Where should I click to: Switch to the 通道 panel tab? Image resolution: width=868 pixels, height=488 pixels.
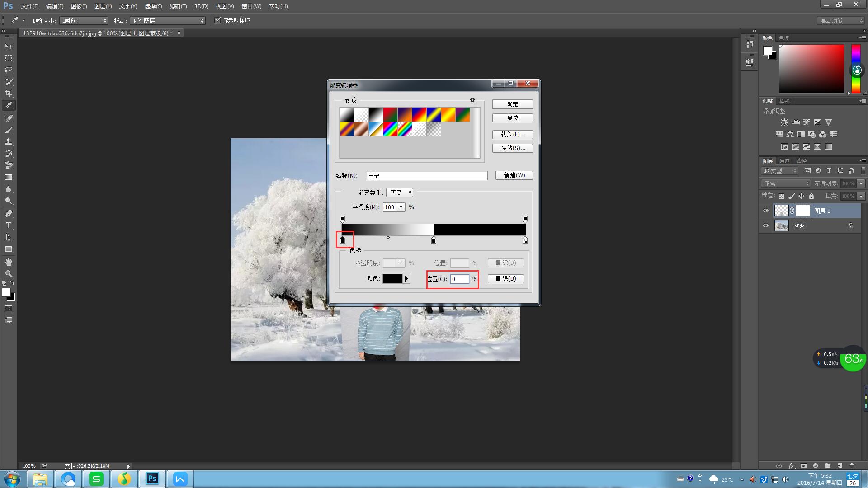pyautogui.click(x=784, y=161)
